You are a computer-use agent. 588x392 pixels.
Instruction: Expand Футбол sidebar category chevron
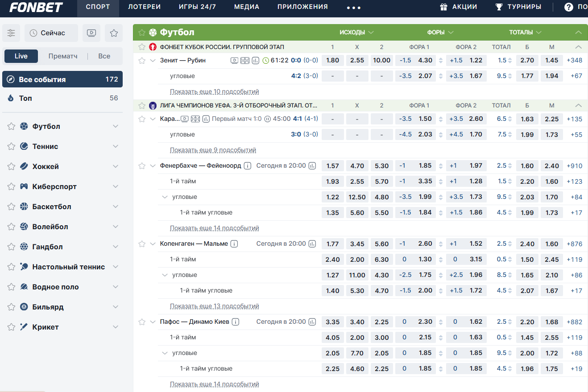click(x=116, y=127)
